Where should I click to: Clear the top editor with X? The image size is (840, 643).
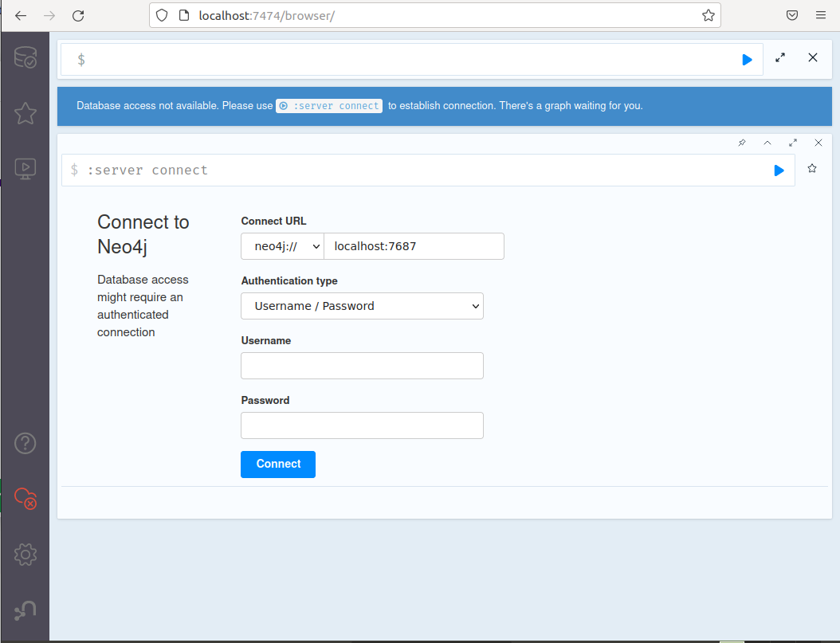813,57
